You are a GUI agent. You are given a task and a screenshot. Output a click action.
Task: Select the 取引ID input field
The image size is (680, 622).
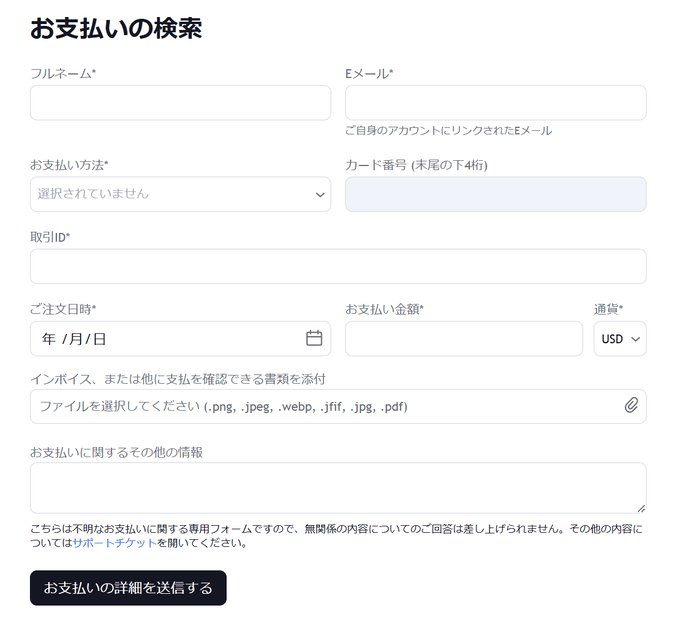click(x=338, y=266)
